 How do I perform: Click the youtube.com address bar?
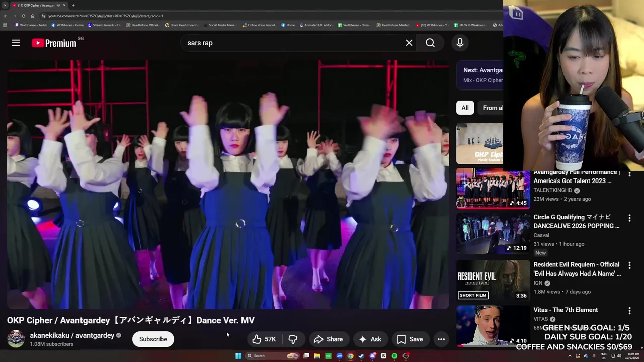point(272,16)
